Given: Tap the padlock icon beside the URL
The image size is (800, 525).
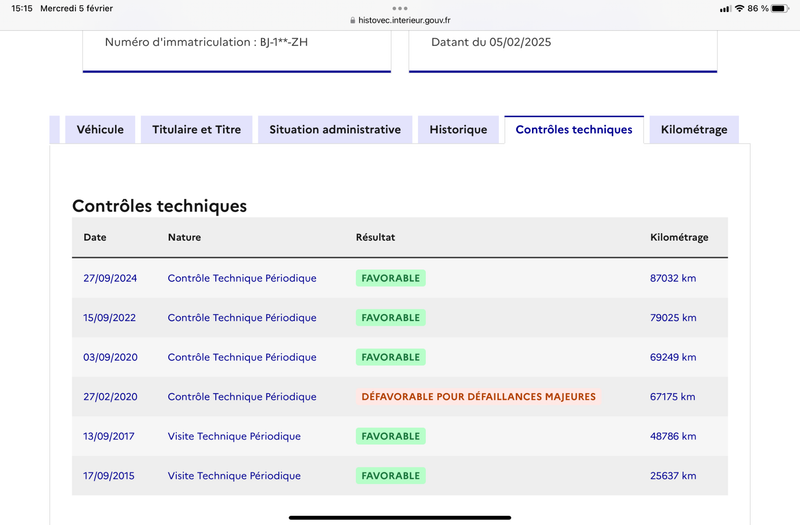Looking at the screenshot, I should 353,20.
